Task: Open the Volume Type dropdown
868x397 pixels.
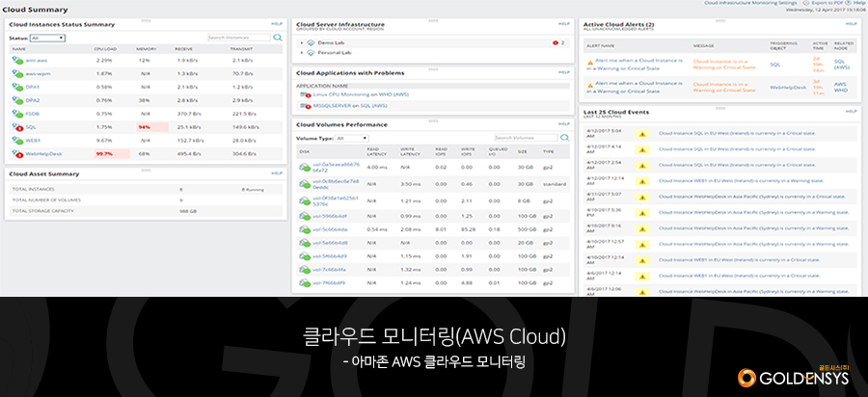Action: pyautogui.click(x=351, y=138)
